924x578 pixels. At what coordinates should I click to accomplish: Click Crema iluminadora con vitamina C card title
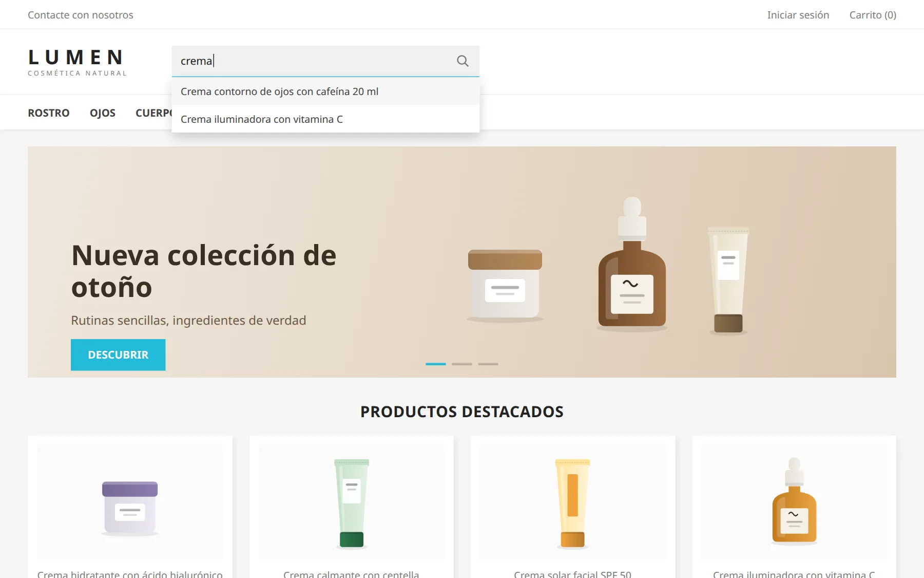(794, 574)
